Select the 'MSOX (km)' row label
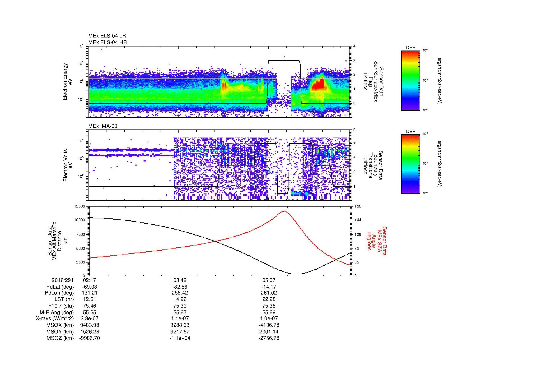 [x=60, y=325]
